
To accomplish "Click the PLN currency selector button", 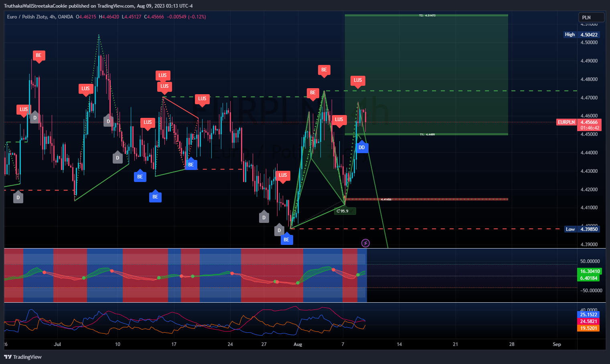I will (x=591, y=17).
